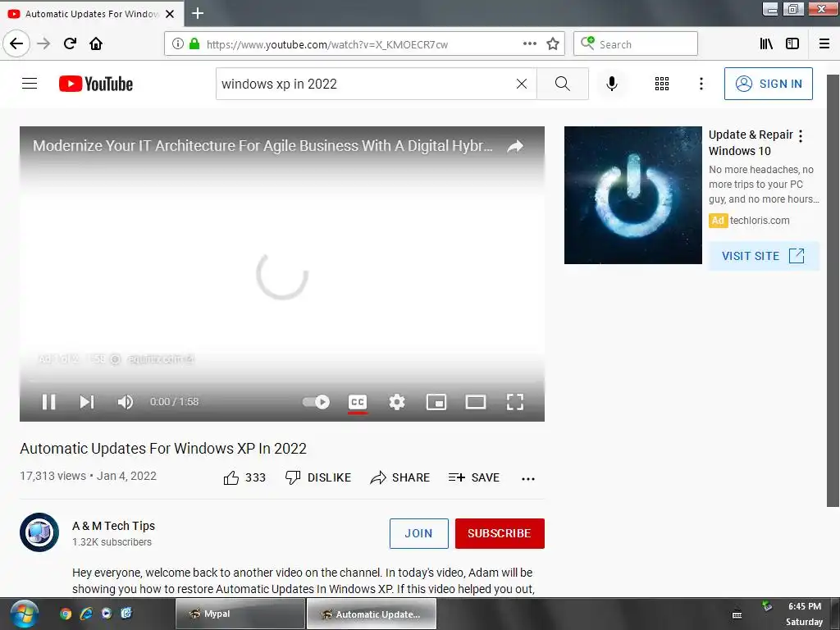The height and width of the screenshot is (630, 840).
Task: Click the Update & Repair ad thumbnail
Action: (633, 195)
